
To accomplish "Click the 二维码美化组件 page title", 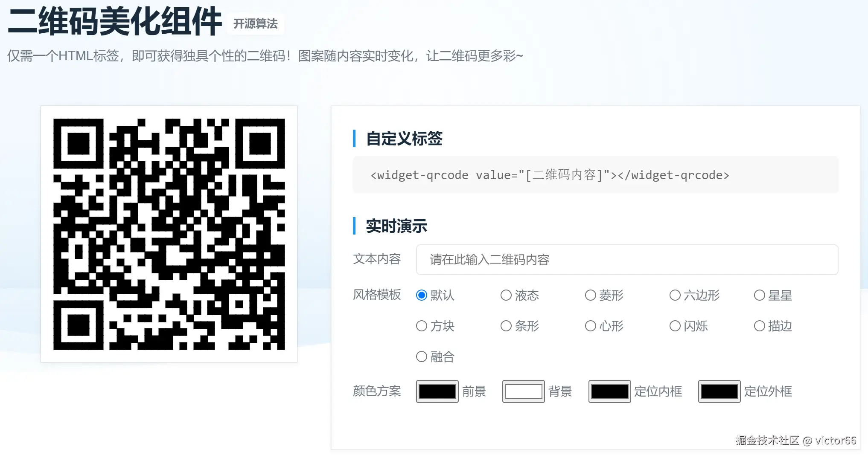I will pyautogui.click(x=115, y=21).
